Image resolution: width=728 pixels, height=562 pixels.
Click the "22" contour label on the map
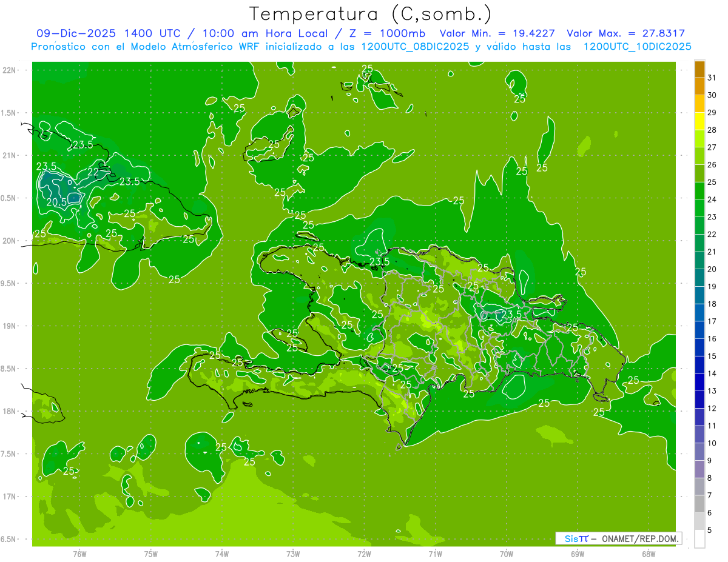tap(93, 172)
